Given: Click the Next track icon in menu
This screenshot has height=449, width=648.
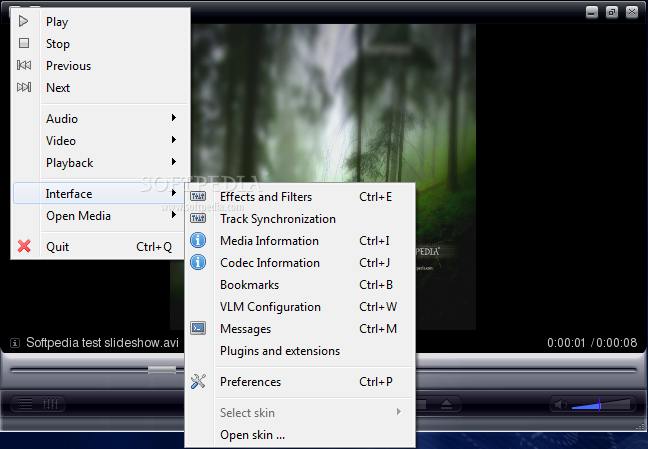Looking at the screenshot, I should 24,87.
